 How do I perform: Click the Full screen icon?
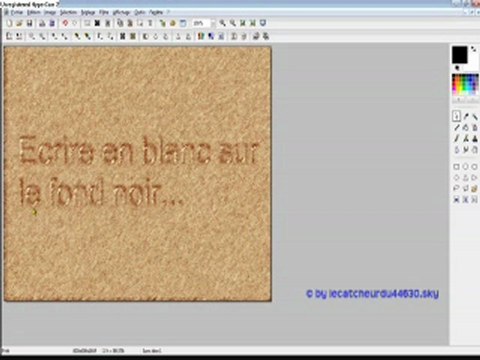tap(263, 23)
